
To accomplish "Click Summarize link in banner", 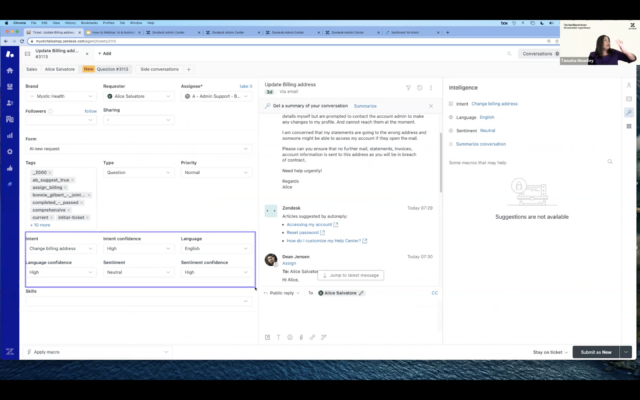I will coord(365,106).
